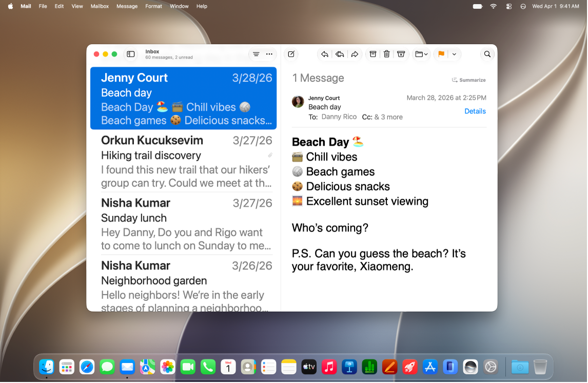The image size is (588, 383).
Task: Open the Mailbox menu
Action: (x=100, y=6)
